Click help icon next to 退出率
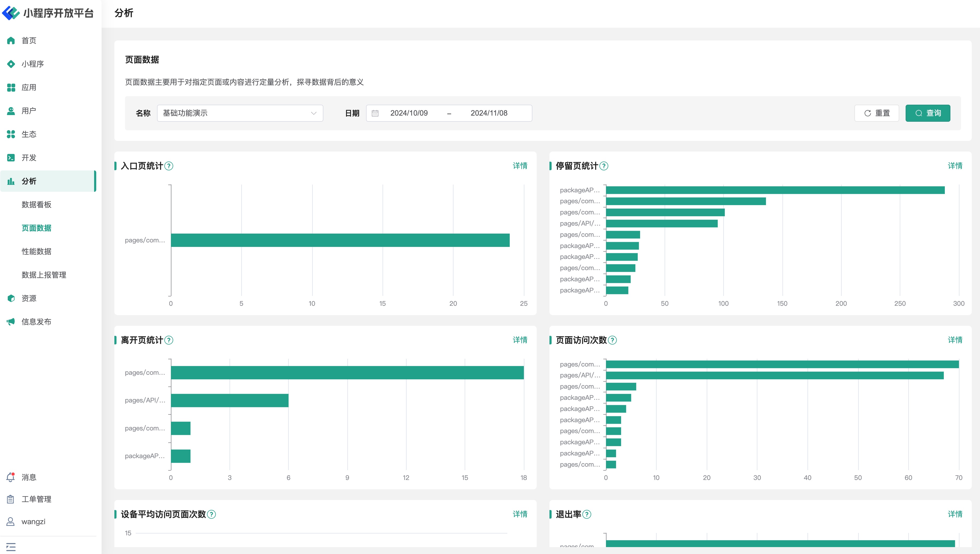This screenshot has height=554, width=980. 587,514
